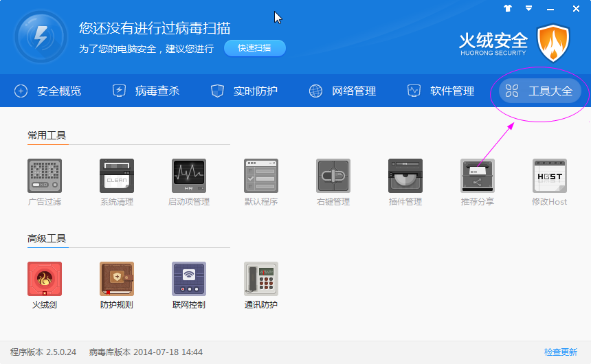This screenshot has height=364, width=591.
Task: Click the 高级工具 section heading
Action: (47, 238)
